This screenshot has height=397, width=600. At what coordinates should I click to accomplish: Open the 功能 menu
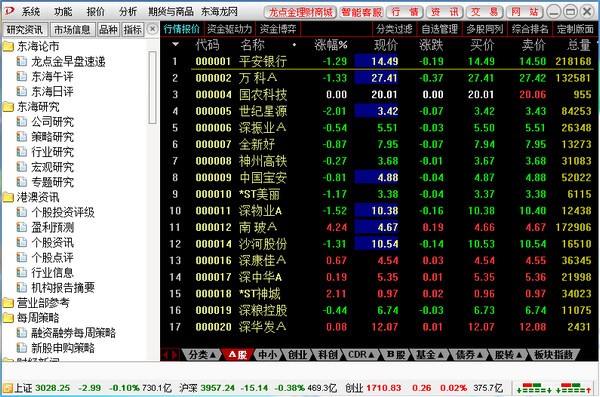pyautogui.click(x=63, y=12)
